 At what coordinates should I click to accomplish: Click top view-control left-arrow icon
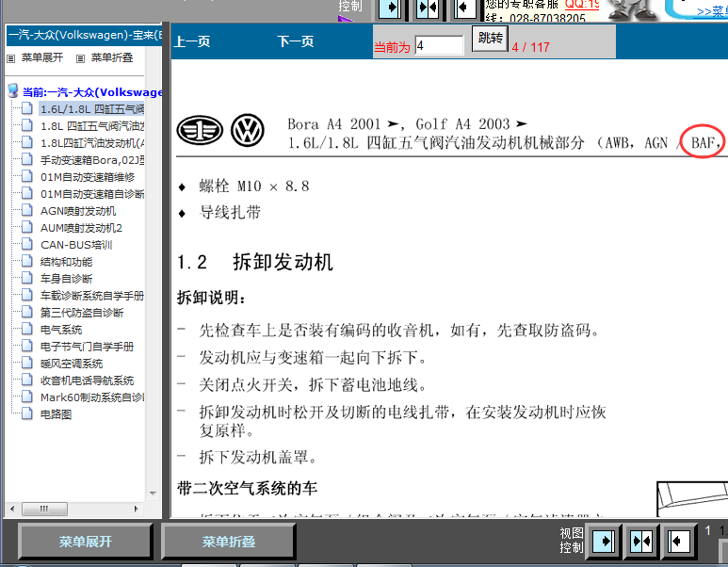pos(464,8)
